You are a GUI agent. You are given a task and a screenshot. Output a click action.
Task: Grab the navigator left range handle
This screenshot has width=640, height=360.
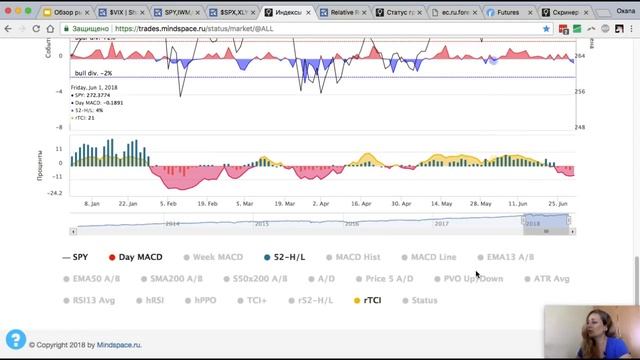point(523,220)
